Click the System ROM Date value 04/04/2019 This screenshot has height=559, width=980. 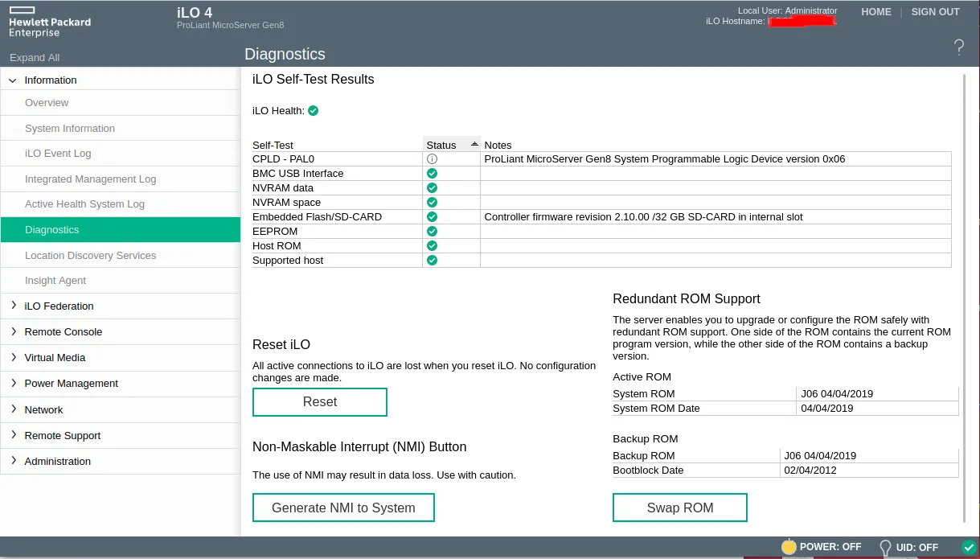(827, 409)
